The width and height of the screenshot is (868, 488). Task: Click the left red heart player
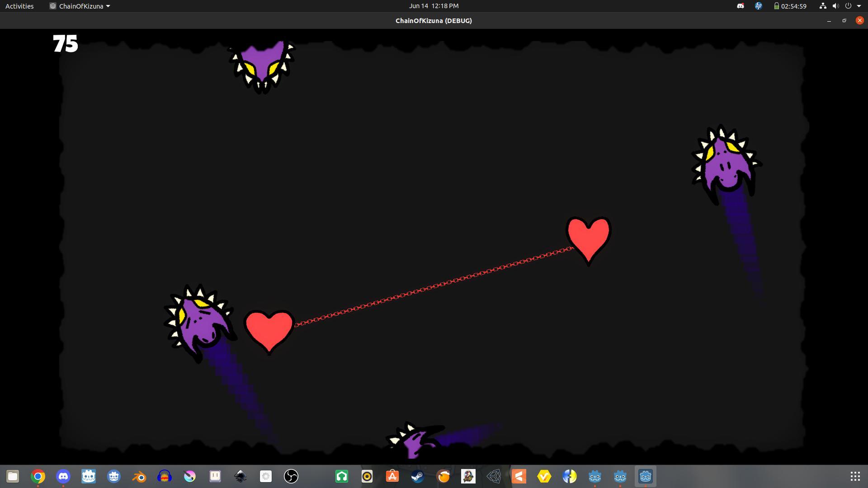pyautogui.click(x=269, y=330)
